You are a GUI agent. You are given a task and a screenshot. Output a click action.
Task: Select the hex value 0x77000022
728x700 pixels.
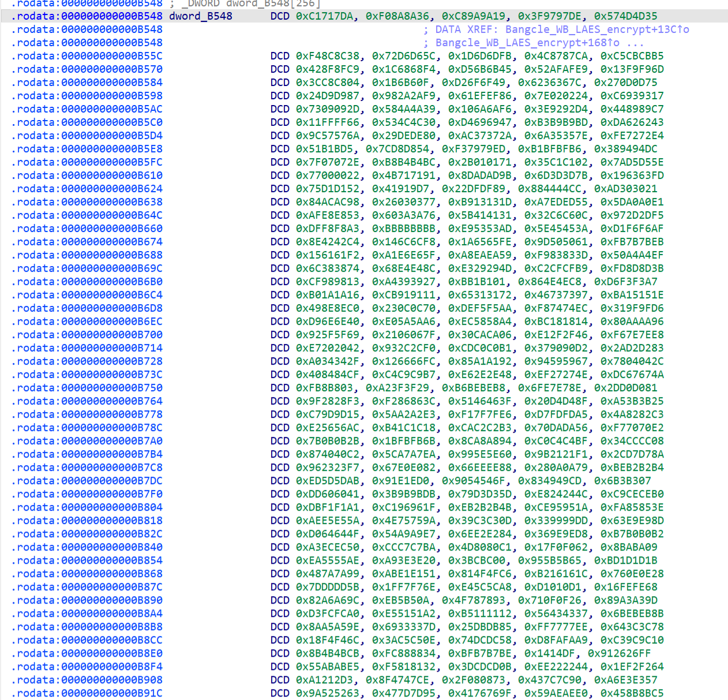(327, 175)
